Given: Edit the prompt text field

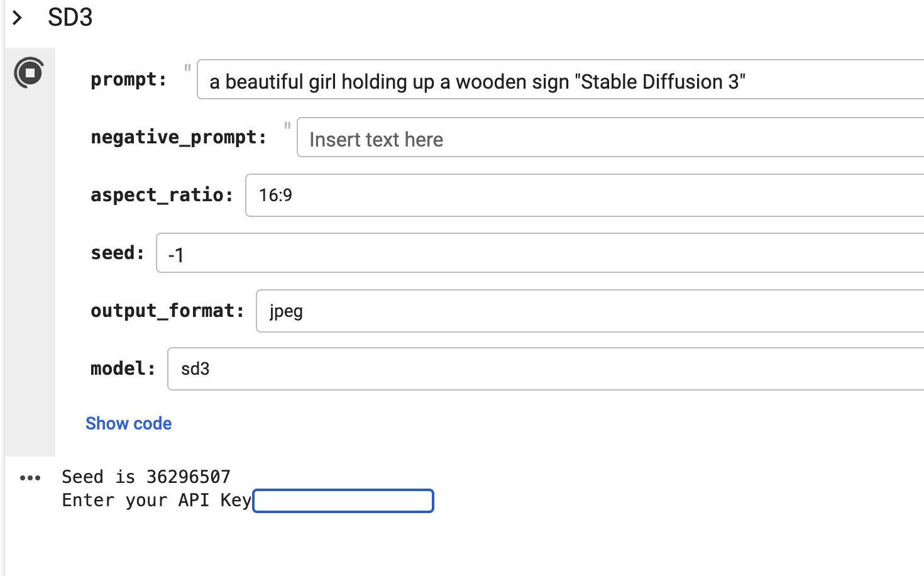Looking at the screenshot, I should coord(560,80).
